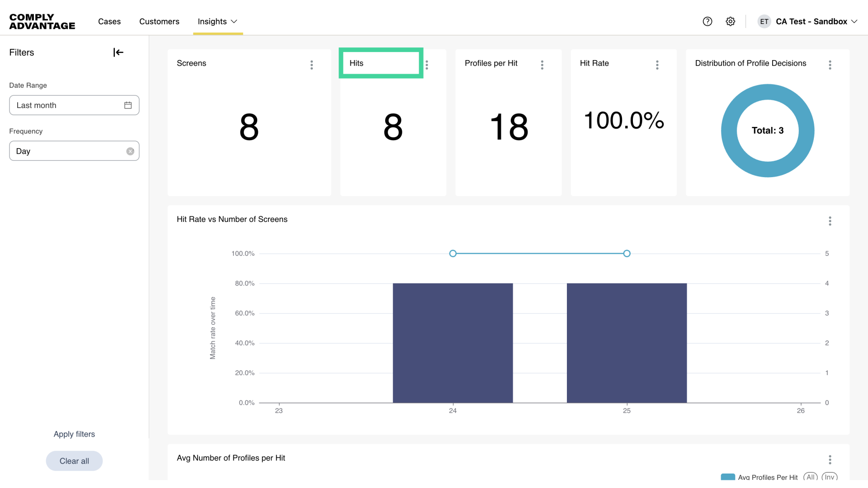
Task: Open the Hits card options menu
Action: [x=427, y=65]
